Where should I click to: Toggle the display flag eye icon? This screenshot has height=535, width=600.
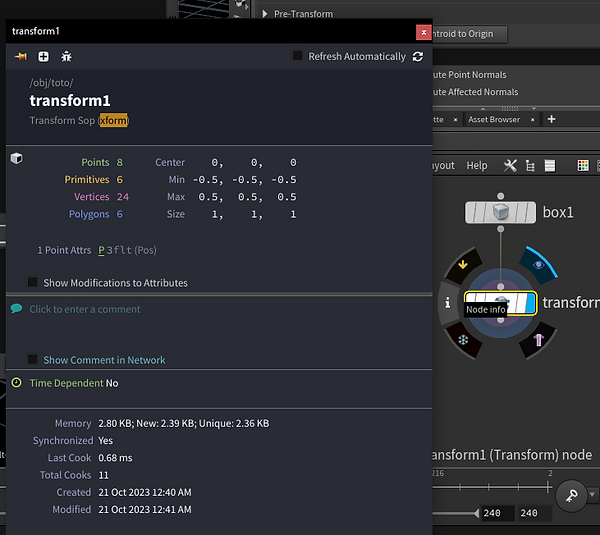coord(539,265)
